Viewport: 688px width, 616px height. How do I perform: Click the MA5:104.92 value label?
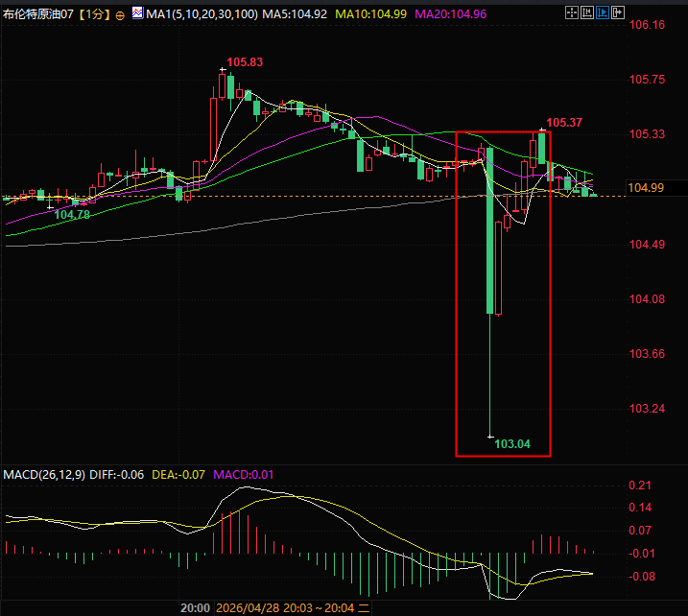[x=295, y=14]
